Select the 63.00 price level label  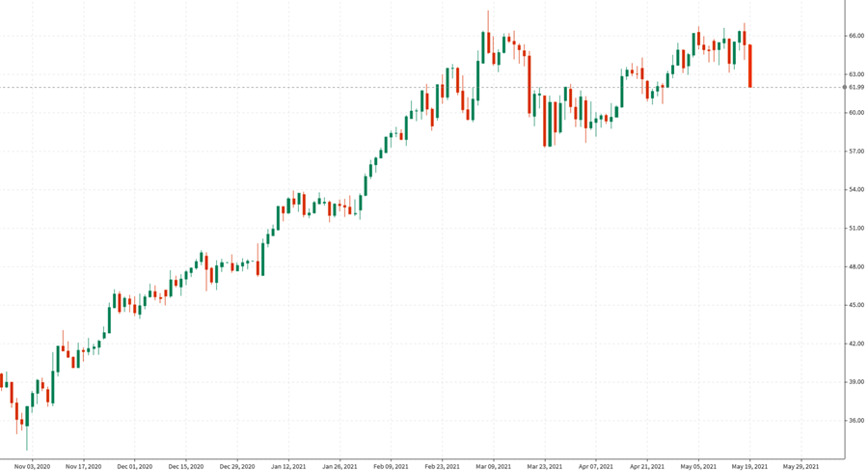(856, 73)
